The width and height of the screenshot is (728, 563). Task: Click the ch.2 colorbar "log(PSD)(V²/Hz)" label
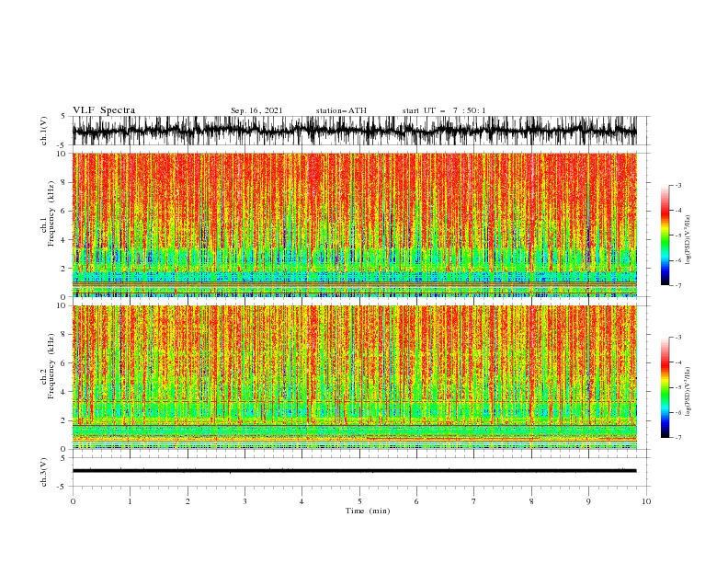688,392
